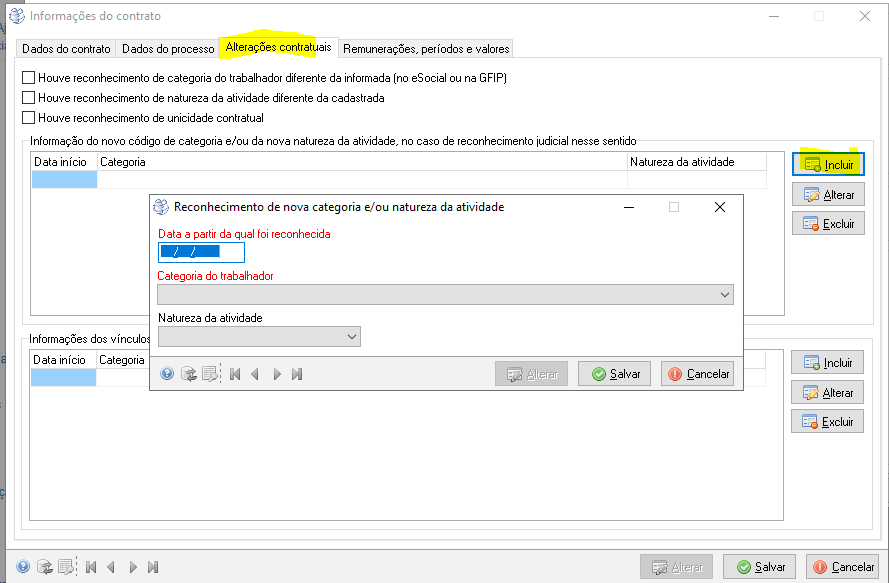Click the help icon in the Reconhecimento dialog
The image size is (889, 583).
(167, 374)
